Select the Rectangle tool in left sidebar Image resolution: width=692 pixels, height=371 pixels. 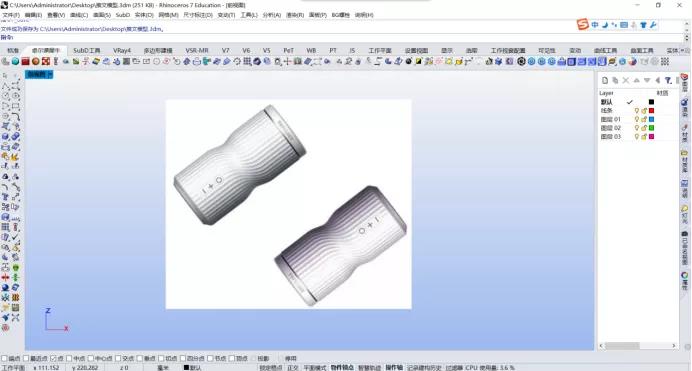coord(15,106)
